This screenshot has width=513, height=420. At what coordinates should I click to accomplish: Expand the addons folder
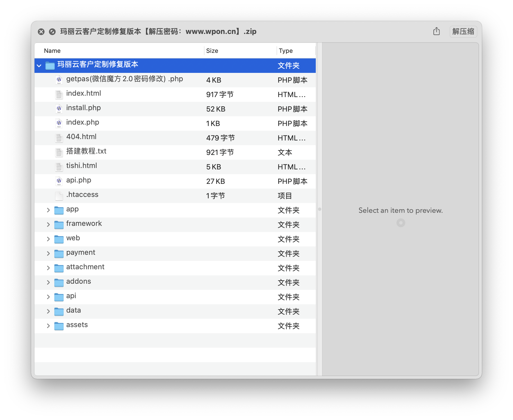point(48,282)
